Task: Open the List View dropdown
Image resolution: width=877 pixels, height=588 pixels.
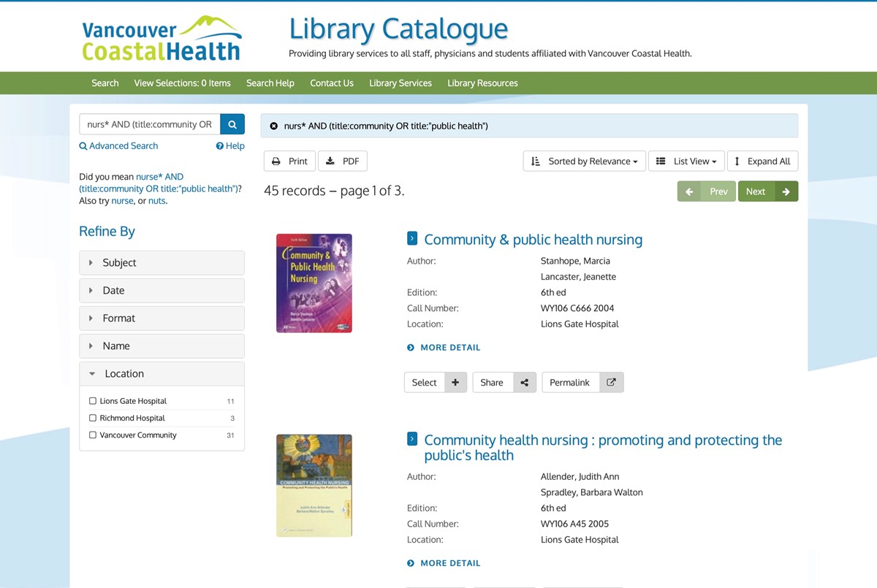Action: tap(686, 161)
